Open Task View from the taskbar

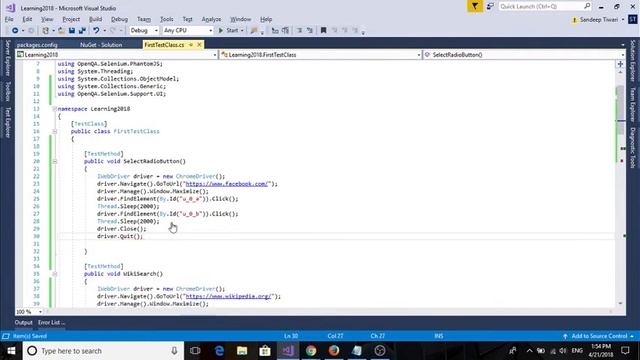pos(195,351)
